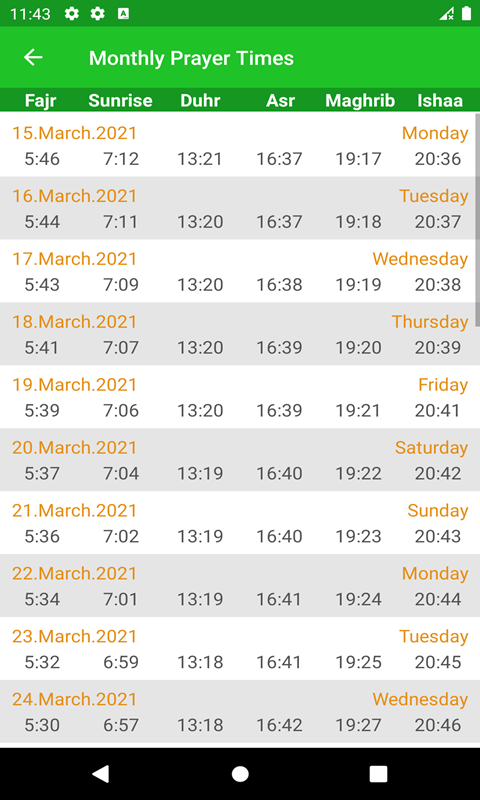Image resolution: width=480 pixels, height=800 pixels.
Task: Tap the first settings gear in status bar
Action: (71, 14)
